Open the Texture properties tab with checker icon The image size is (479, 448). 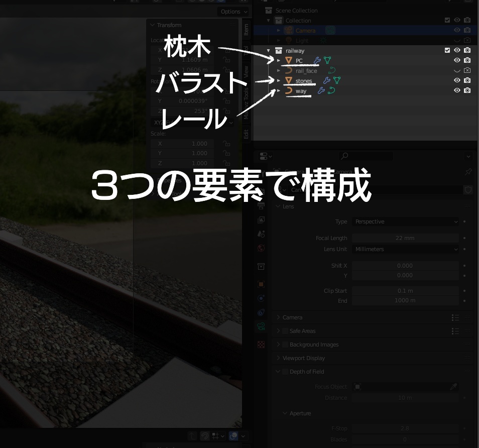[x=261, y=344]
